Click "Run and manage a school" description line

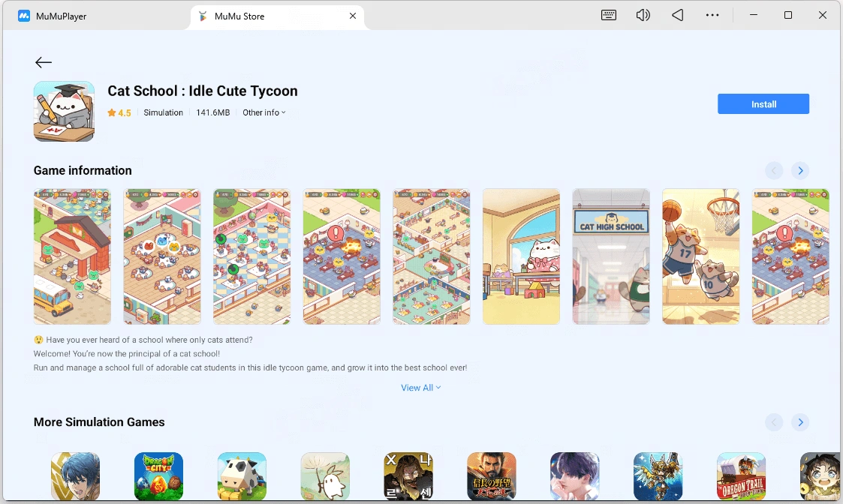click(x=251, y=368)
